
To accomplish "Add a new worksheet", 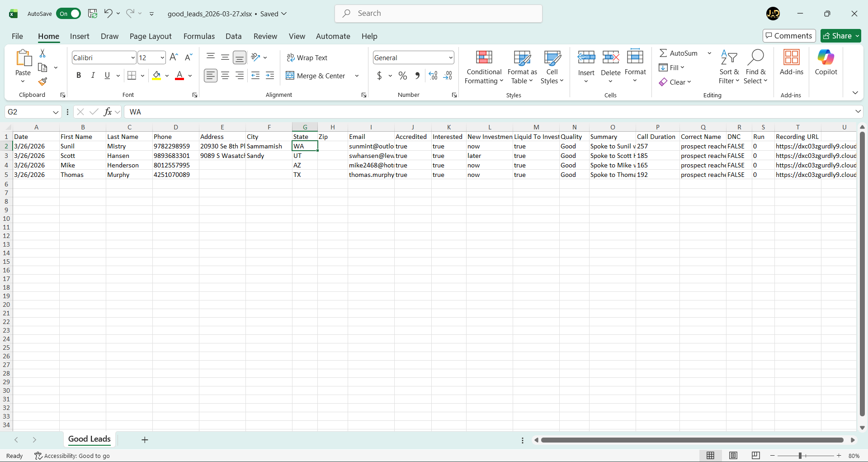I will click(x=144, y=439).
